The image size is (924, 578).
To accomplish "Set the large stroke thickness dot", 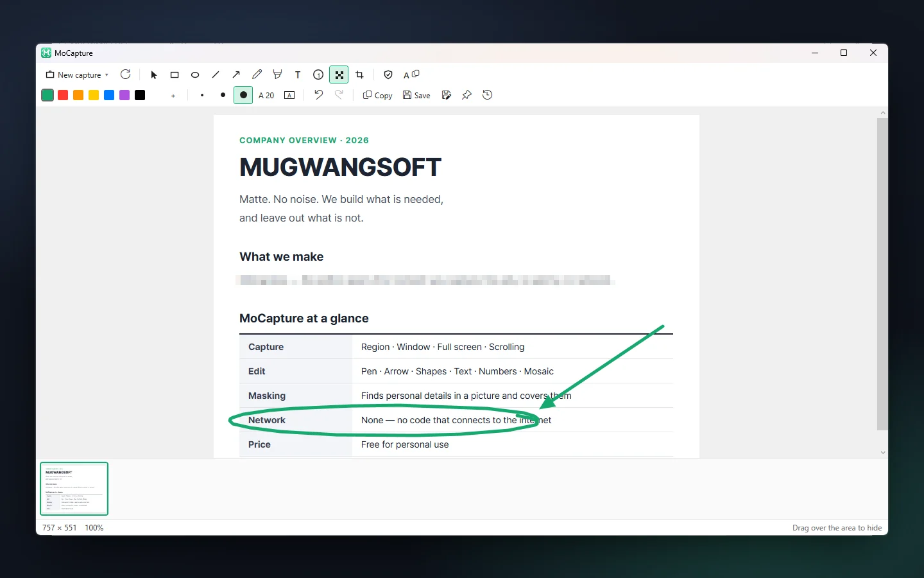I will [x=243, y=95].
